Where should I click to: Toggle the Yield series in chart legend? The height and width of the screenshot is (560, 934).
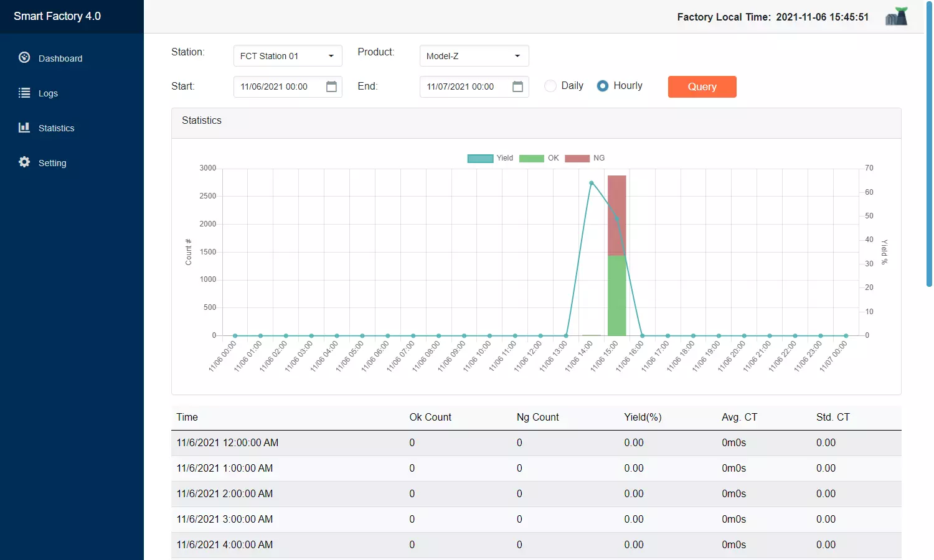[x=480, y=158]
